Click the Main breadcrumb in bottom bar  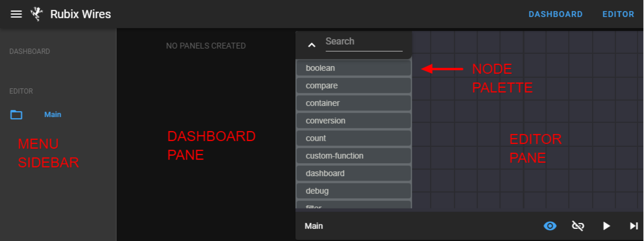click(314, 226)
